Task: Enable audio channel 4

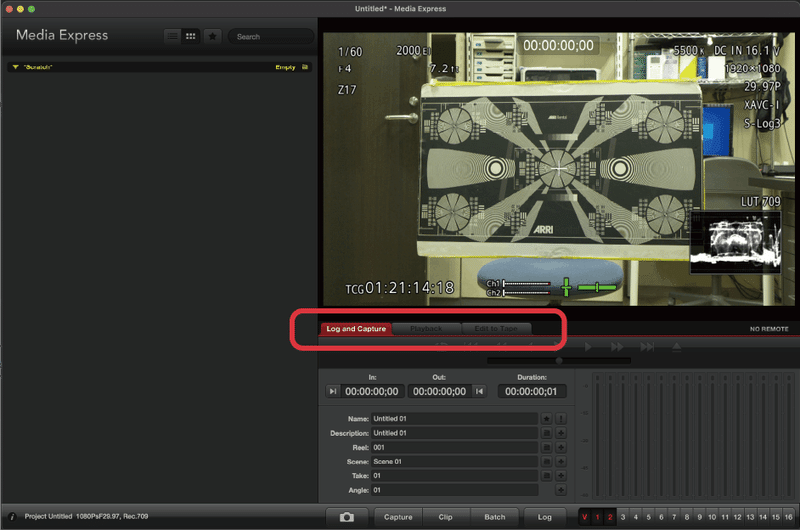Action: click(636, 517)
